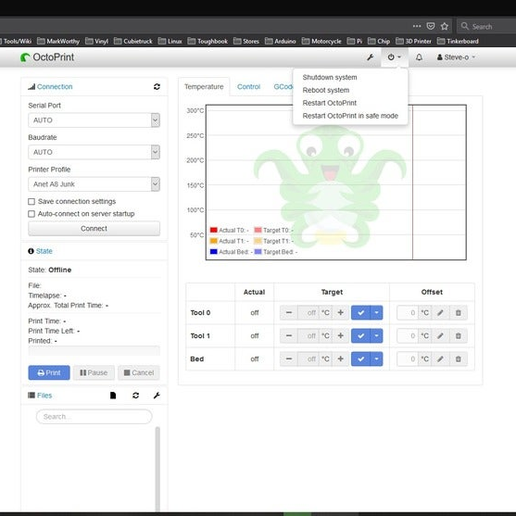Open Tool 0 target preset dropdown
516x516 pixels.
(377, 313)
